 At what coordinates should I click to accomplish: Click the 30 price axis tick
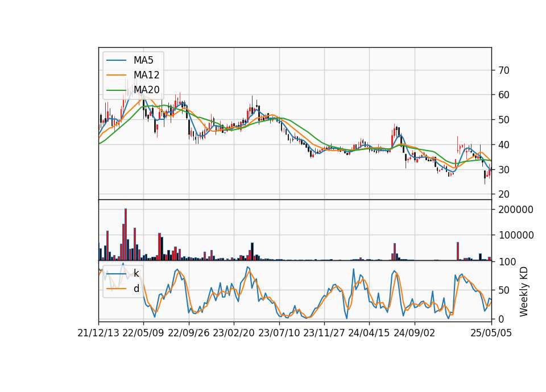[504, 170]
